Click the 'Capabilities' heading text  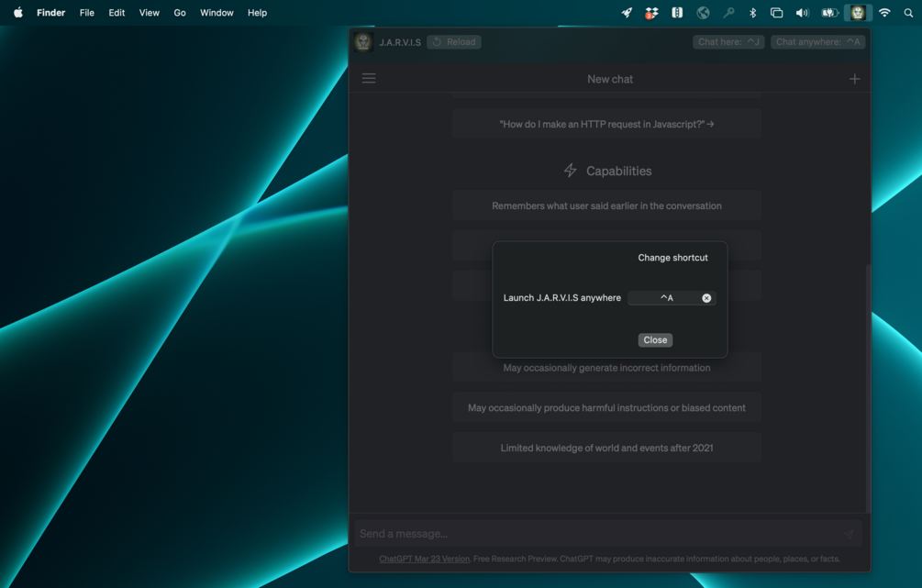tap(618, 172)
